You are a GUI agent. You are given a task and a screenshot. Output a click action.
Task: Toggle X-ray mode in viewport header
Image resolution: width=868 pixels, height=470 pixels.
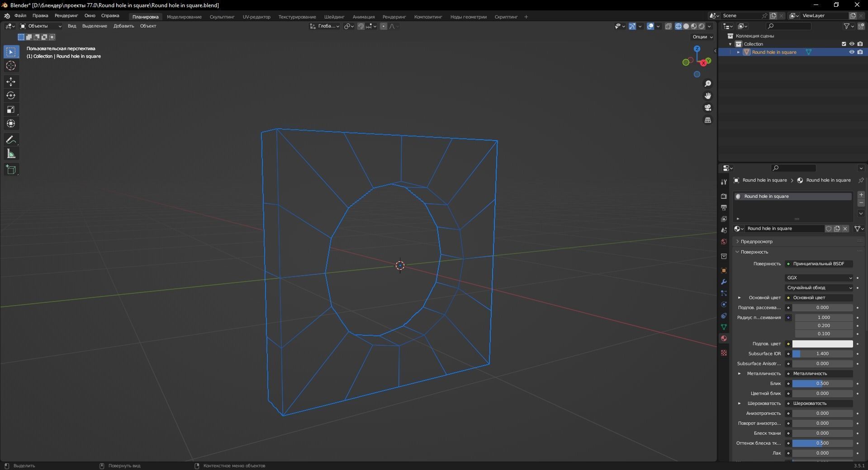tap(669, 26)
